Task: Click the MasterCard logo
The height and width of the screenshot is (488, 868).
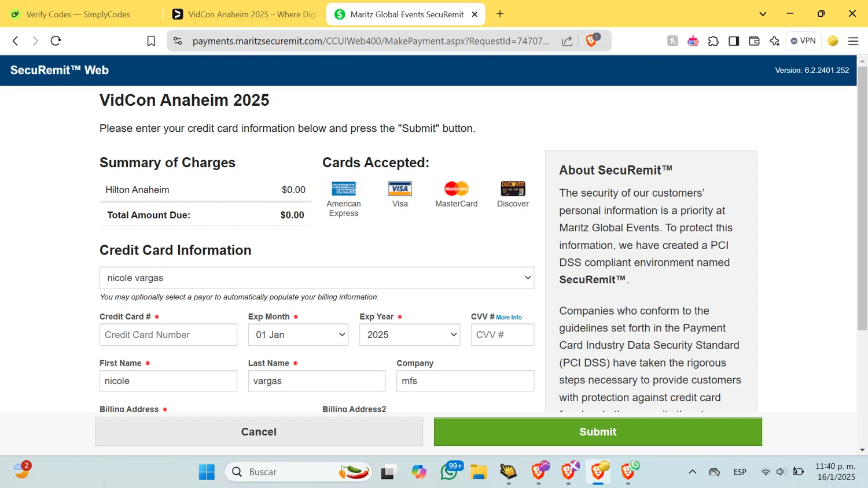Action: tap(456, 188)
